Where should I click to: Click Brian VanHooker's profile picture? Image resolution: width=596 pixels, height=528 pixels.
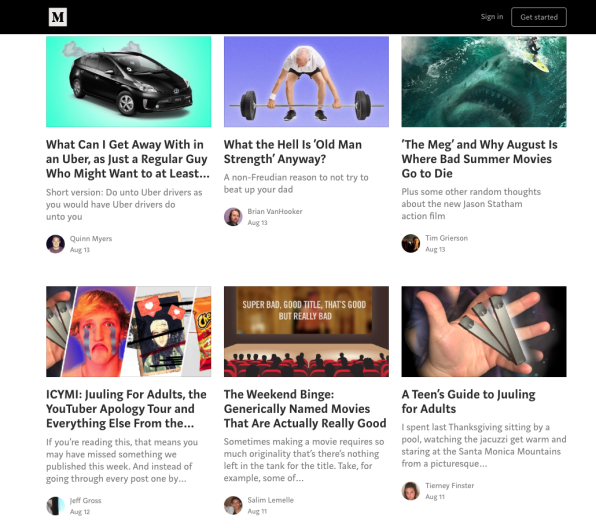233,217
